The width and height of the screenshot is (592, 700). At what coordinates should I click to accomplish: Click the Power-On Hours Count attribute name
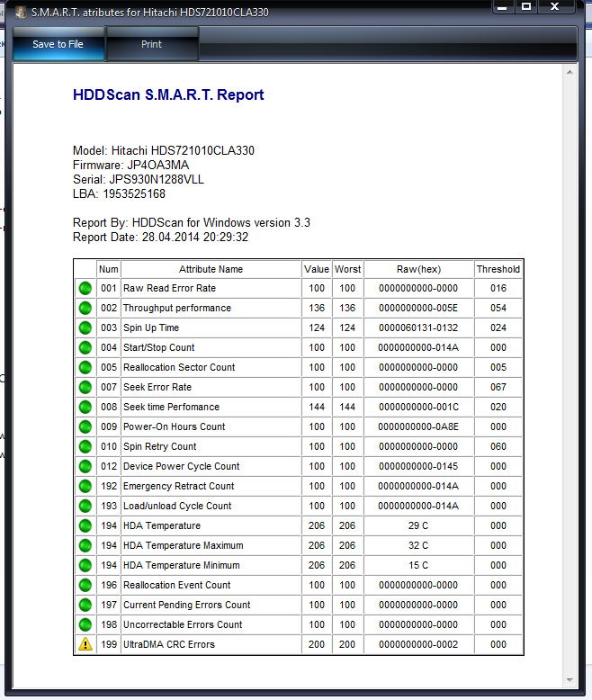(x=175, y=426)
